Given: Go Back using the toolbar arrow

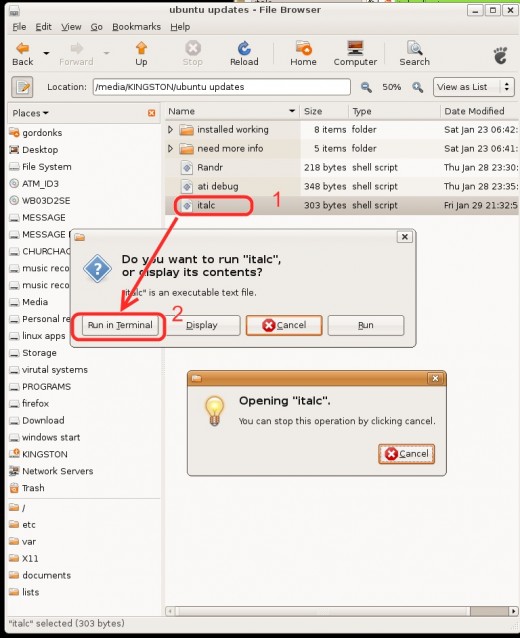Looking at the screenshot, I should point(22,53).
